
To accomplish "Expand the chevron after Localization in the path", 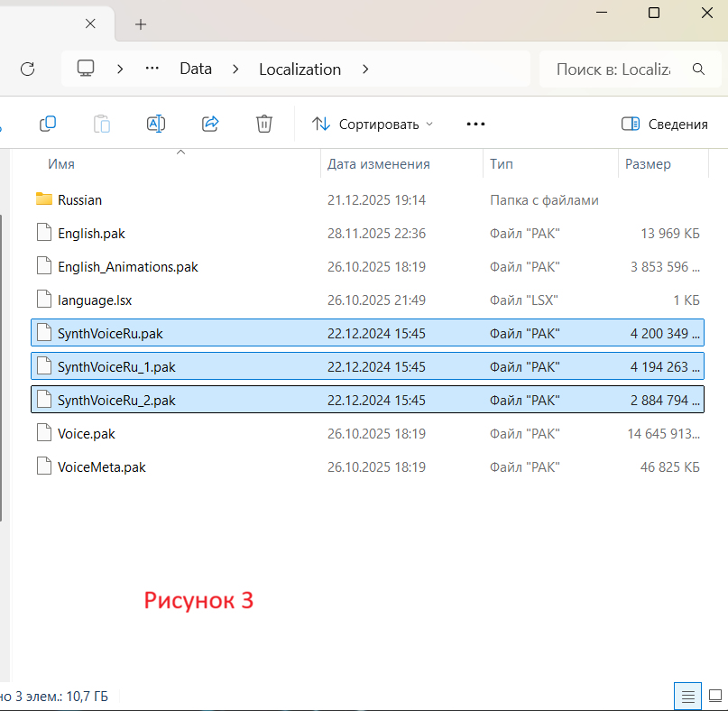I will click(x=365, y=69).
